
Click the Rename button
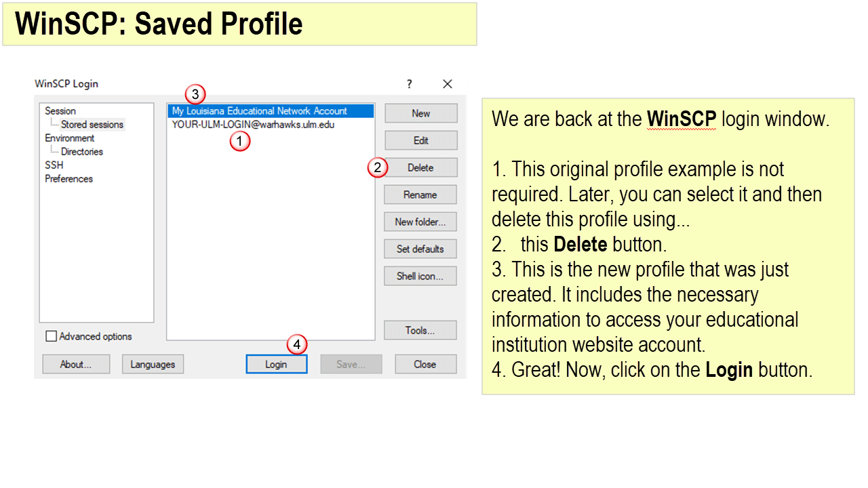point(420,195)
